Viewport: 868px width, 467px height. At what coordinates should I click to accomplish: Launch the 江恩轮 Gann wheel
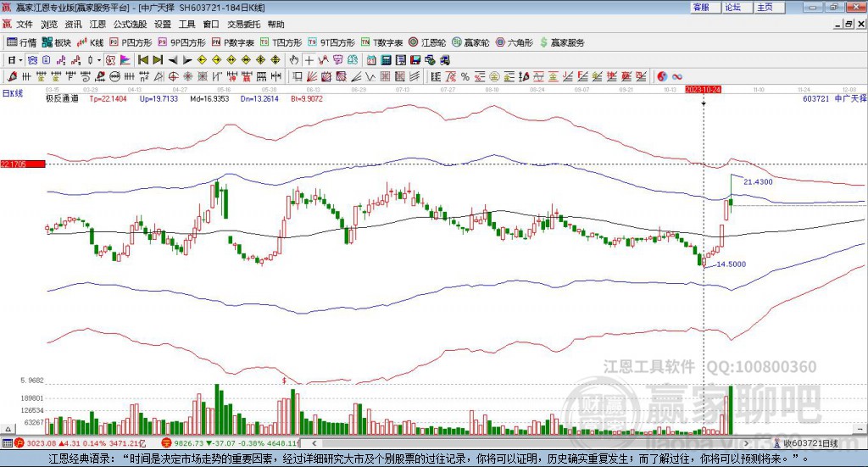(427, 42)
